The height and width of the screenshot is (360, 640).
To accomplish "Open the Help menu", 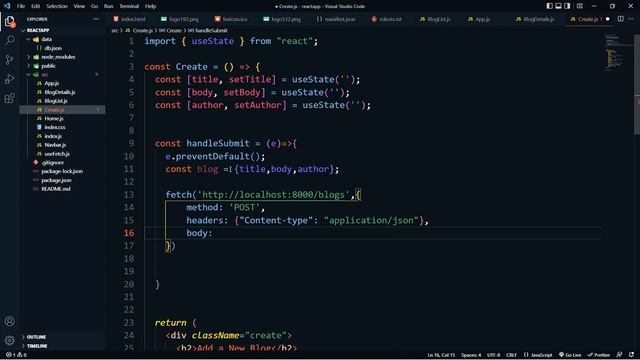I will (151, 6).
